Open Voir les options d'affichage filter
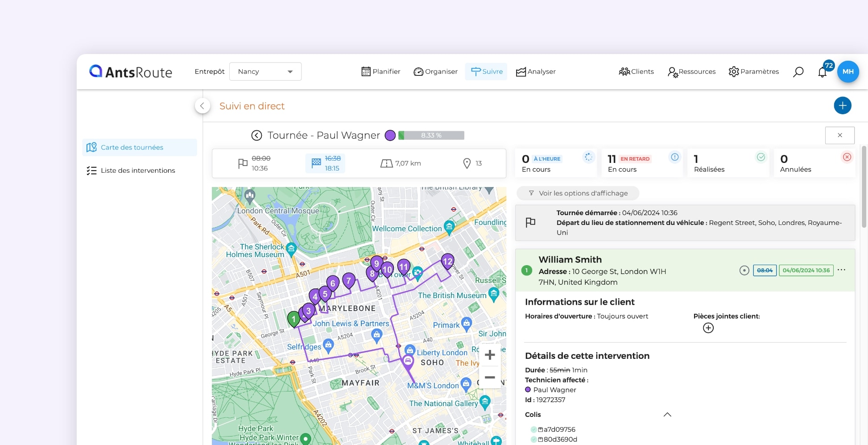The image size is (868, 445). coord(577,193)
